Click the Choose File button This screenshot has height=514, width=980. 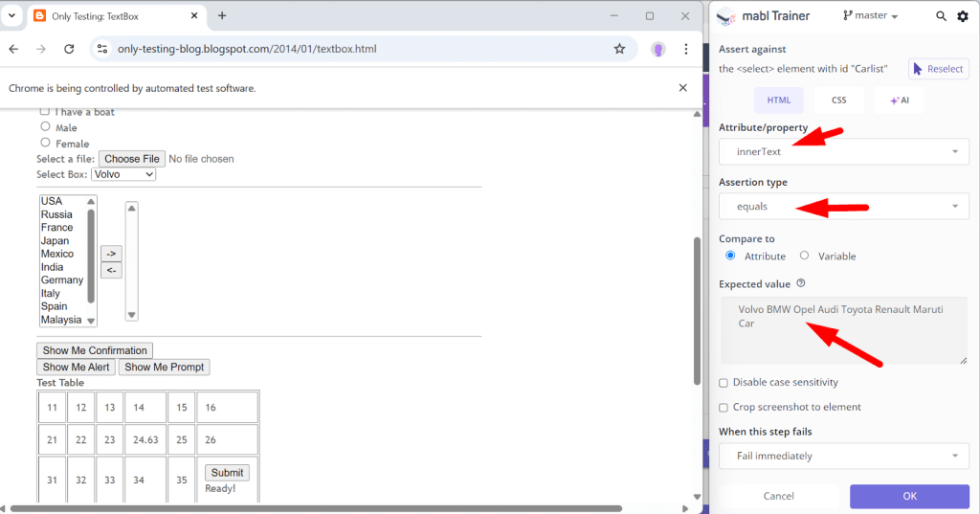click(132, 159)
